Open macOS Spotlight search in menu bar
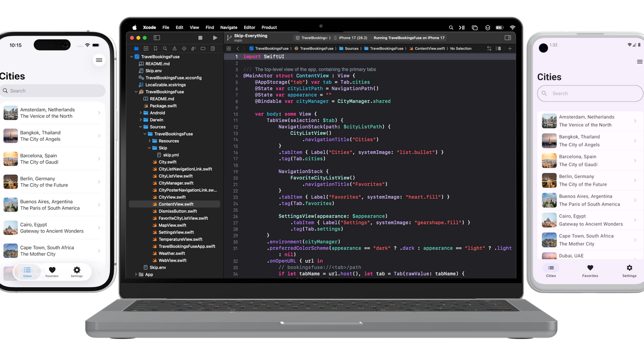 tap(451, 28)
